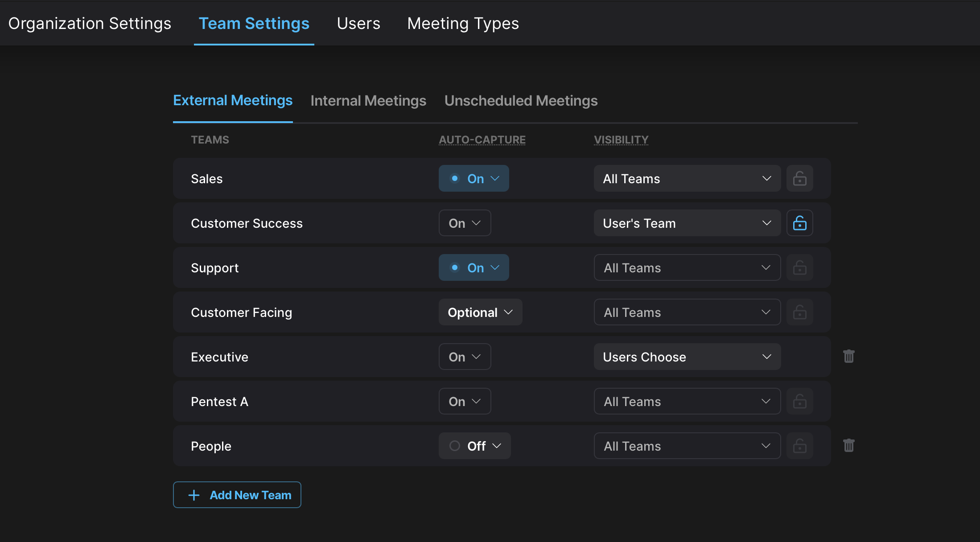Click the Pentest A team name
The height and width of the screenshot is (542, 980).
pyautogui.click(x=219, y=402)
